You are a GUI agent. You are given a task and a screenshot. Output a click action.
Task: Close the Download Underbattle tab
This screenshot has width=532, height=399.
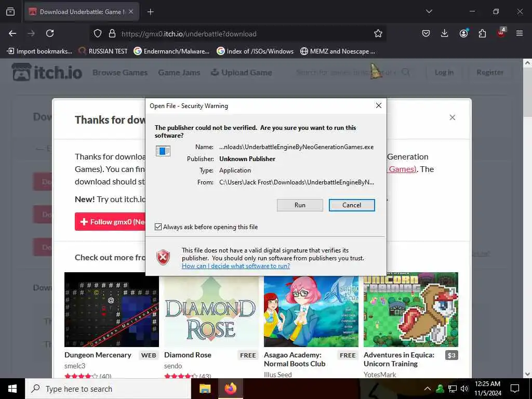click(131, 12)
